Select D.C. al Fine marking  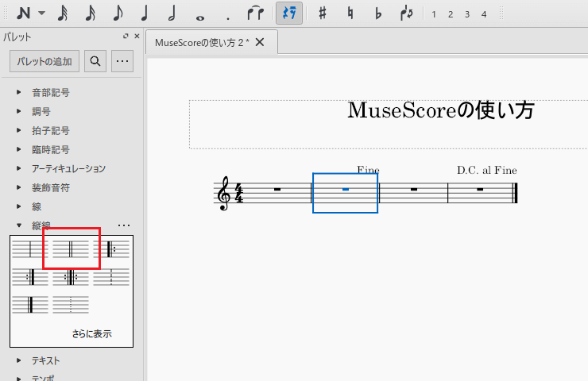tap(487, 171)
